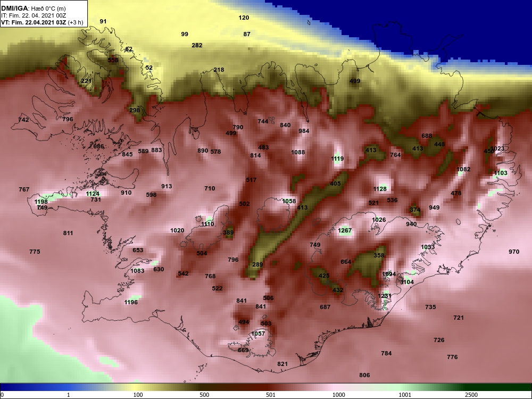This screenshot has height=399, width=532.
Task: Select the map value 218
Action: 219,70
